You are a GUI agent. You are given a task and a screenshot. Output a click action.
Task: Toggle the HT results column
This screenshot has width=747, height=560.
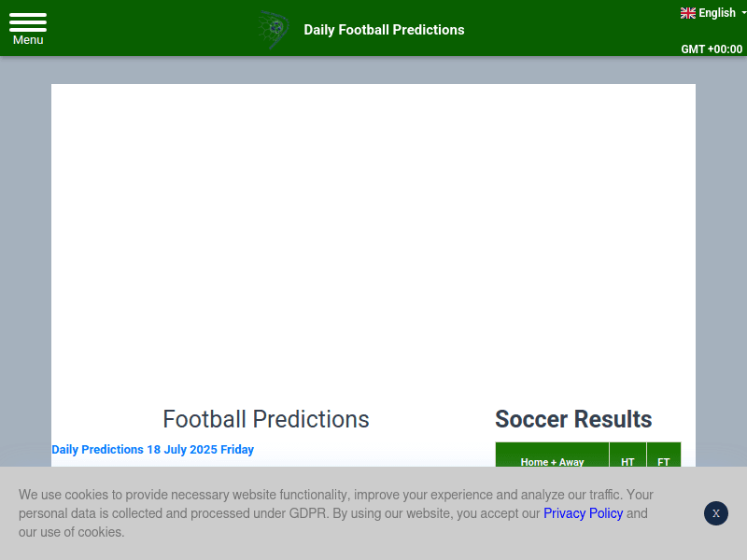click(x=627, y=461)
